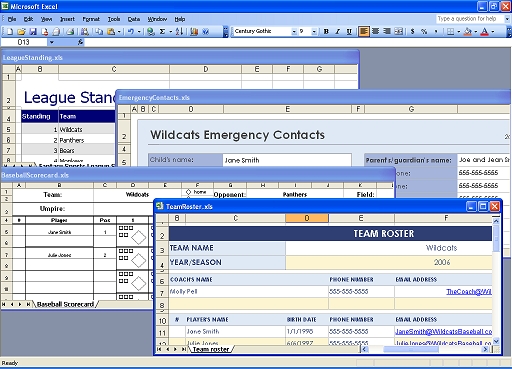This screenshot has height=369, width=512.
Task: Click the Font Color red A
Action: click(x=485, y=31)
